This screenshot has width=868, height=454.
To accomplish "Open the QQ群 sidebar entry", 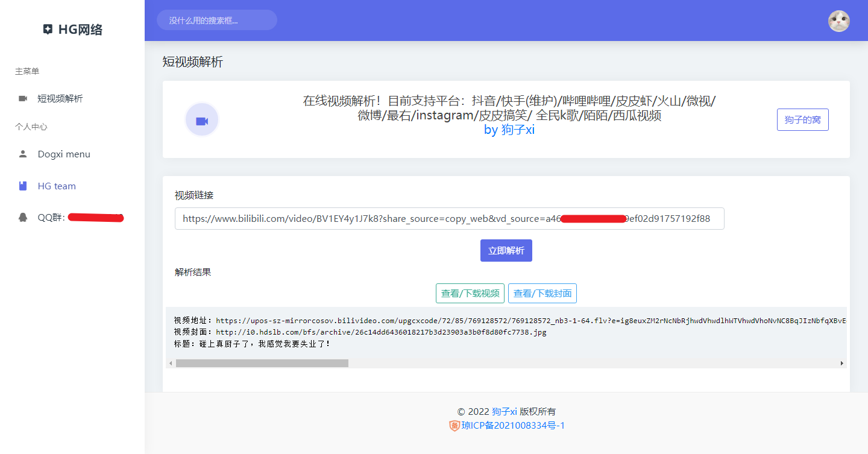I will point(72,218).
